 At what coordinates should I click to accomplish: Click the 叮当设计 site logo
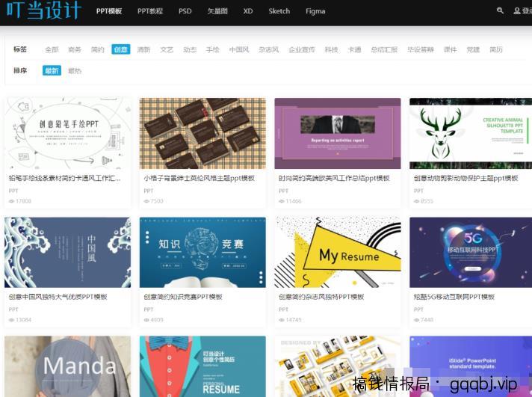point(43,11)
